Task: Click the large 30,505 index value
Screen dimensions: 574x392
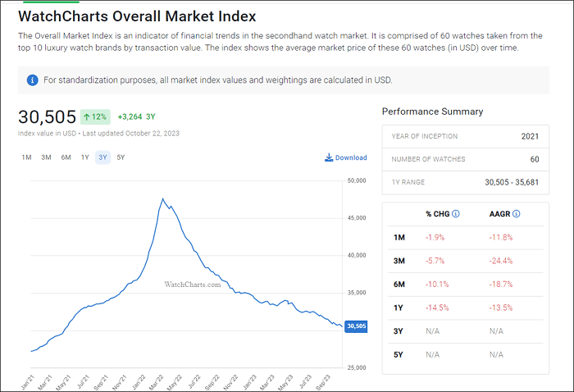Action: pyautogui.click(x=47, y=117)
